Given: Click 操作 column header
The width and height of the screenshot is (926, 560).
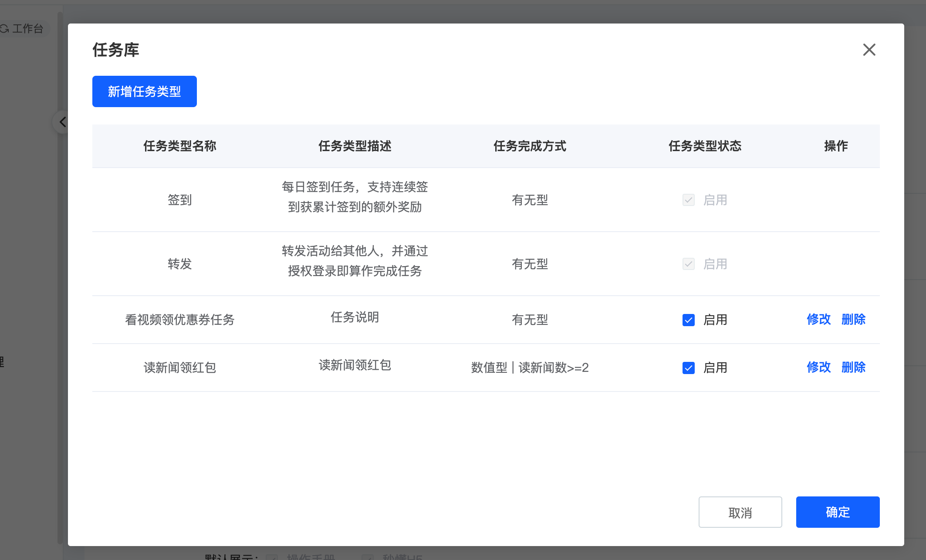Looking at the screenshot, I should [x=836, y=146].
